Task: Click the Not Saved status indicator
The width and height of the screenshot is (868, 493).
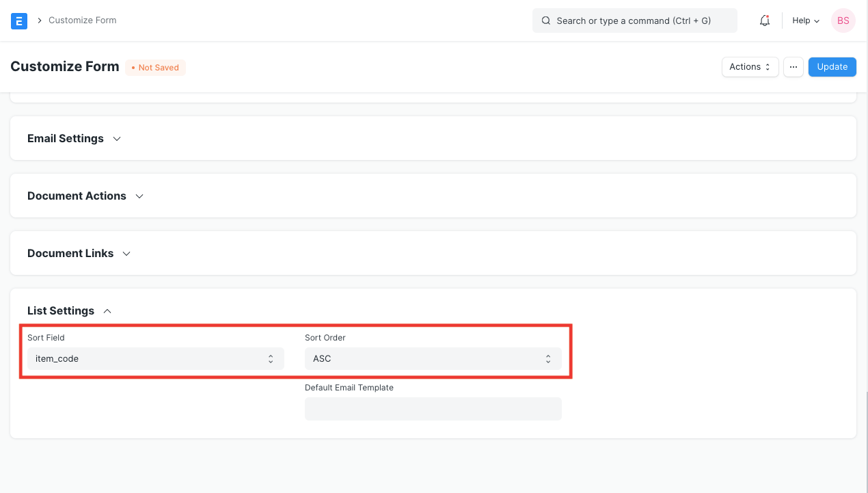Action: [x=155, y=68]
